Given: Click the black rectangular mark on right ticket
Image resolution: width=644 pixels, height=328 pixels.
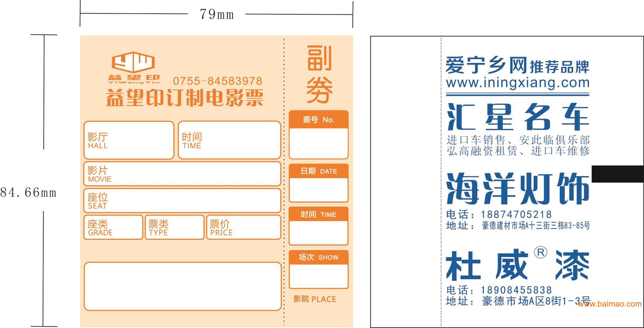Looking at the screenshot, I should click(617, 174).
